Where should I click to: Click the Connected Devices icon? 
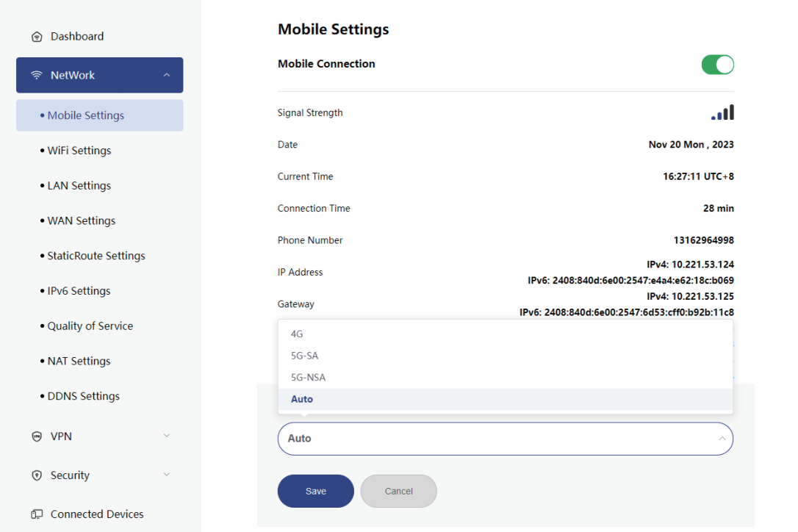pos(37,514)
